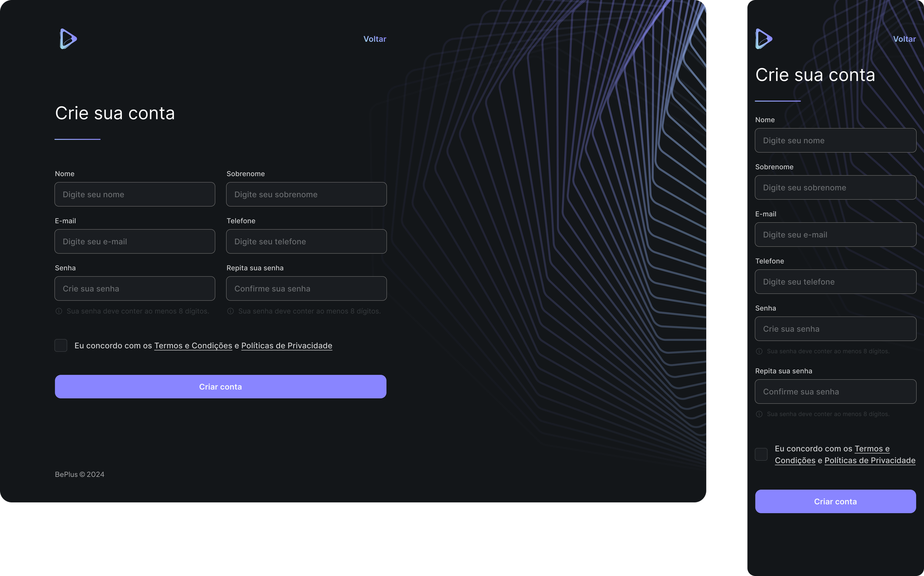Click the info icon under desktop Repita sua senha
Screen dimensions: 924x576
point(230,311)
